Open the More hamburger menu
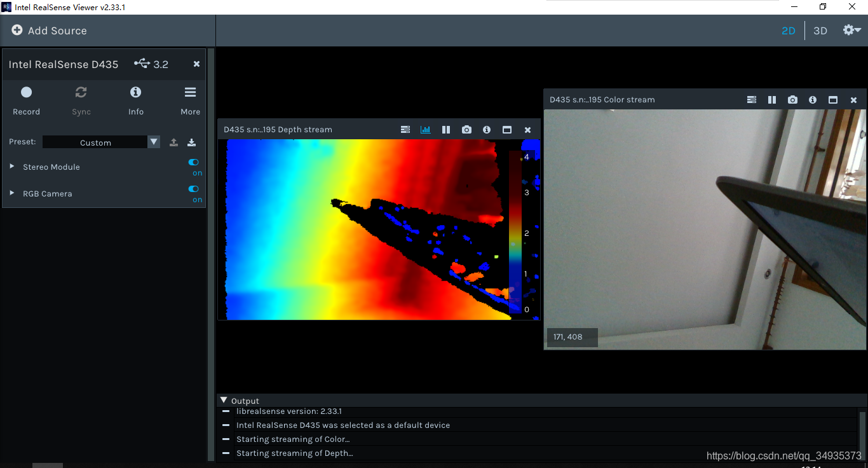 [190, 100]
